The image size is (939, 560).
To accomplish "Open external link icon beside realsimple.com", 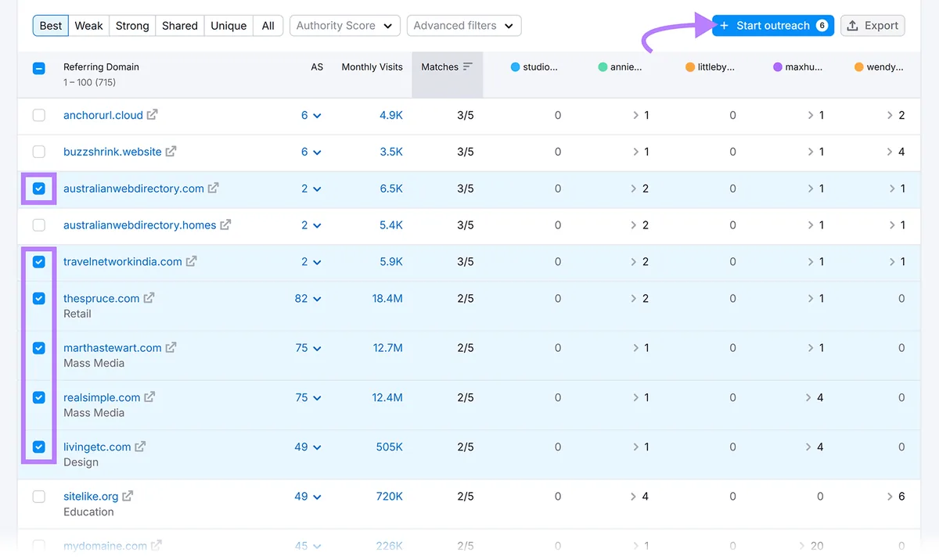I will [150, 397].
